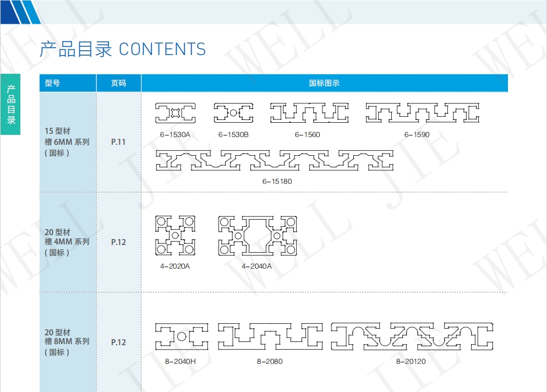Select the 15型材 槽6MM 系列 row label
Image resolution: width=547 pixels, height=392 pixels.
67,141
